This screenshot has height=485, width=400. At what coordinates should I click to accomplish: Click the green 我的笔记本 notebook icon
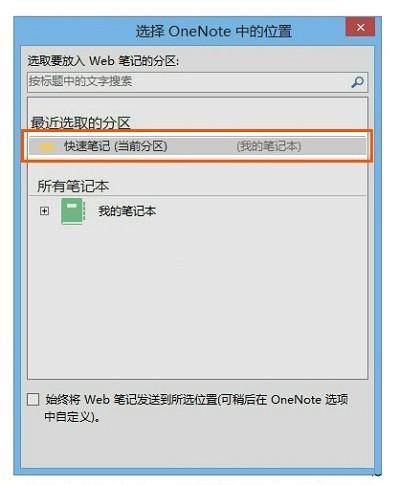pyautogui.click(x=73, y=211)
